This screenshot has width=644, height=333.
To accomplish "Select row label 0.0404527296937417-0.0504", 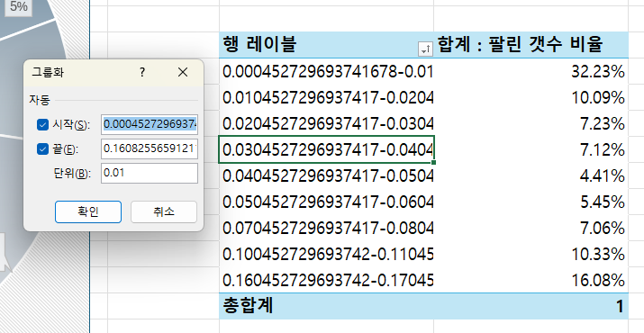I will (x=327, y=176).
